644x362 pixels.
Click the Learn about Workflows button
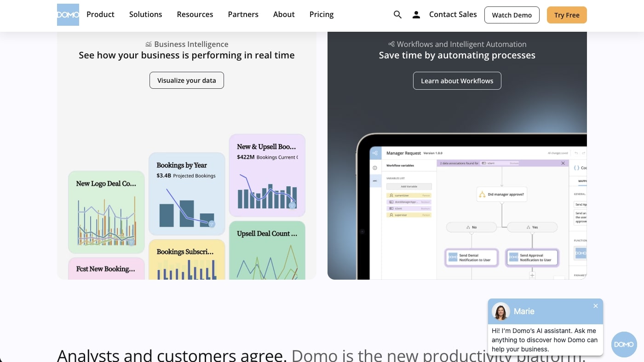pyautogui.click(x=457, y=80)
